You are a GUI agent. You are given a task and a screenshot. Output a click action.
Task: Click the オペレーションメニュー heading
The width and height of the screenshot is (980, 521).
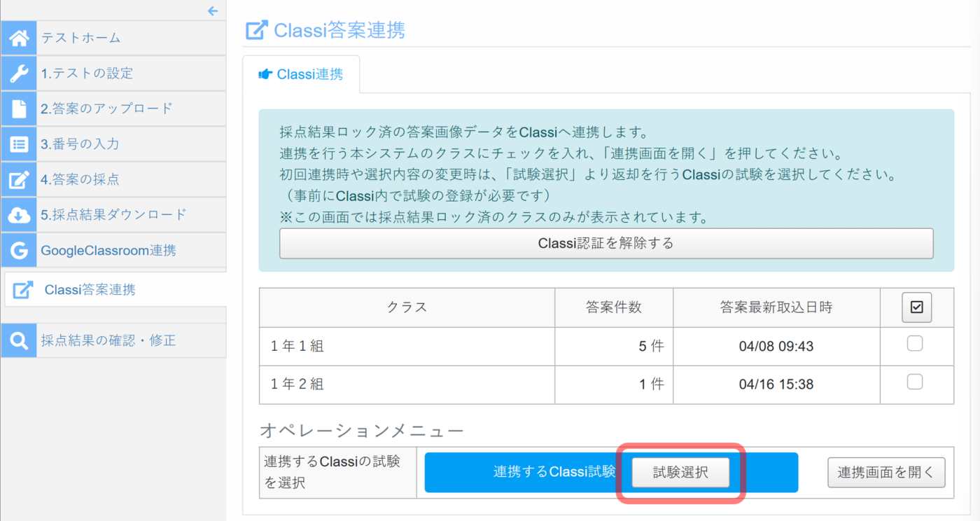pos(361,430)
